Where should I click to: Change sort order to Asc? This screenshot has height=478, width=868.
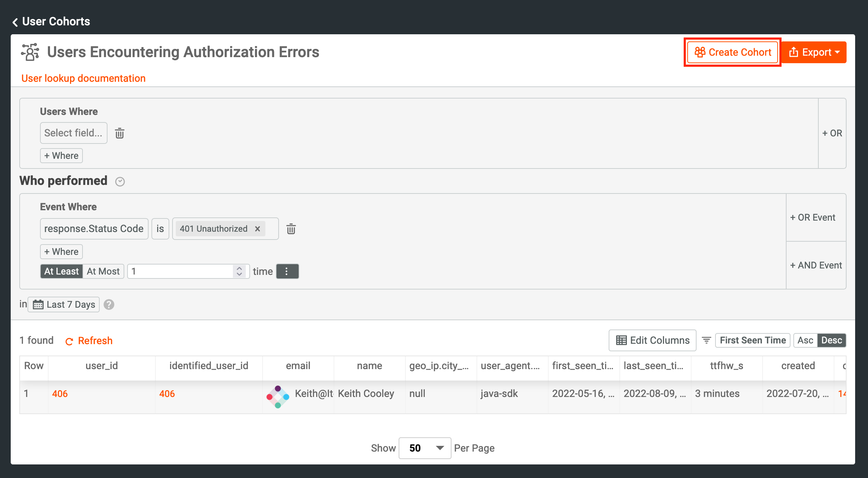[805, 340]
